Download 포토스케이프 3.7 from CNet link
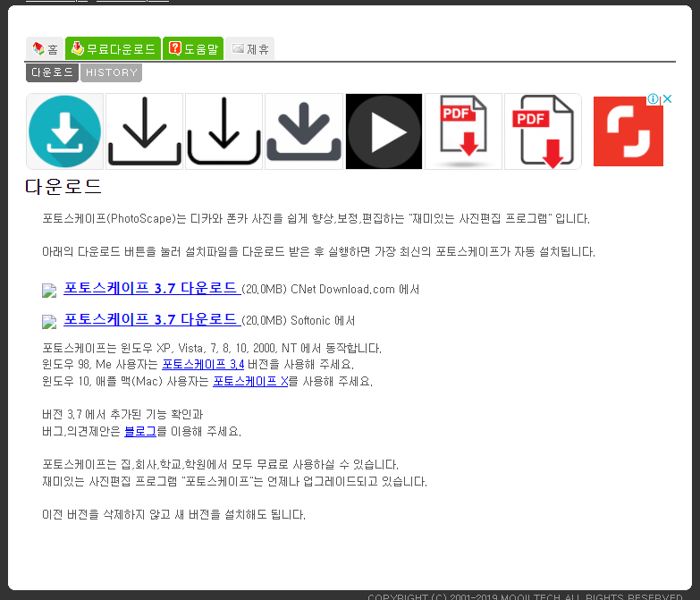700x600 pixels. 152,289
